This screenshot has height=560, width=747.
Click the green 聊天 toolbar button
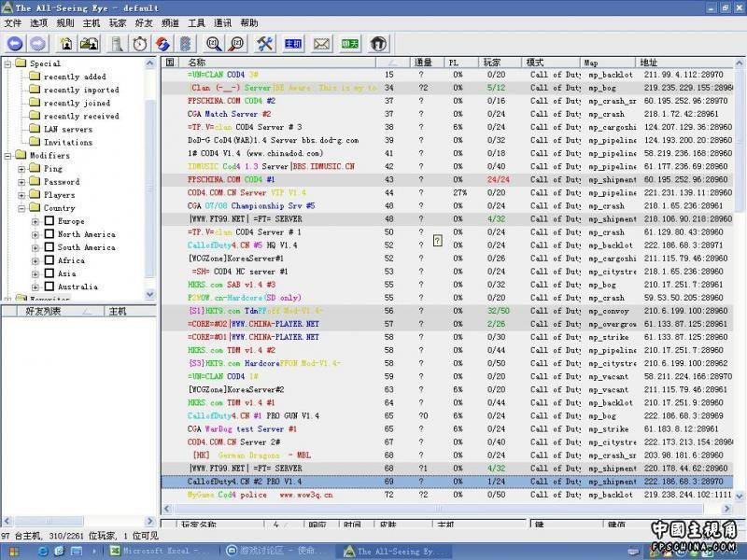(349, 44)
